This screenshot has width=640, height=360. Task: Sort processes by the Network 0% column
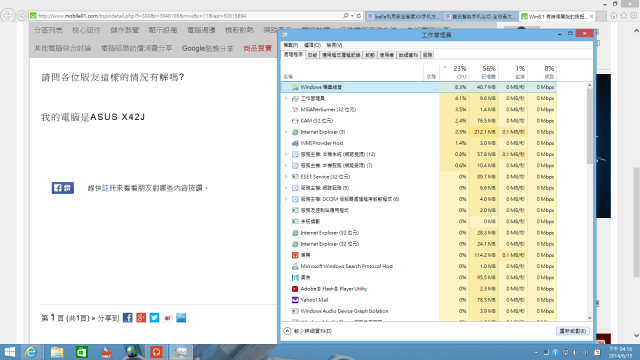click(x=542, y=72)
